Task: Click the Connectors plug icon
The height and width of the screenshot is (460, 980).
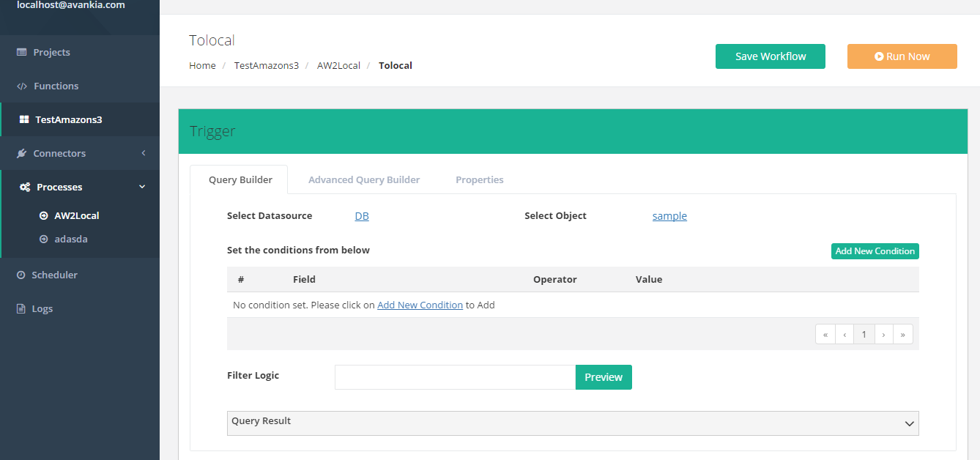Action: click(x=21, y=154)
